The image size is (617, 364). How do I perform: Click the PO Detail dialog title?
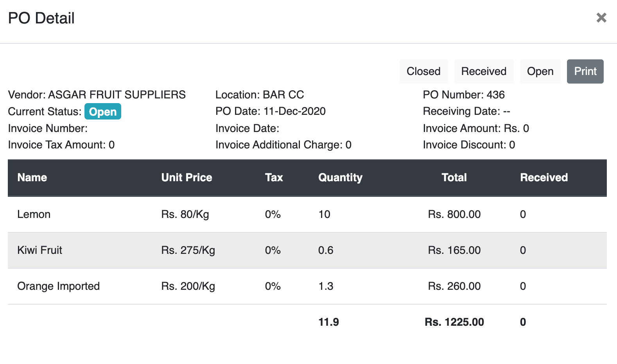click(41, 18)
